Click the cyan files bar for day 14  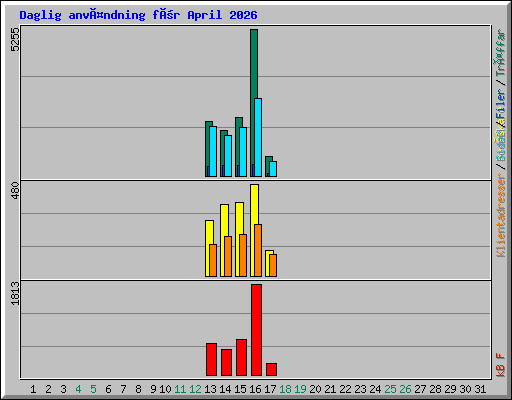pyautogui.click(x=228, y=156)
